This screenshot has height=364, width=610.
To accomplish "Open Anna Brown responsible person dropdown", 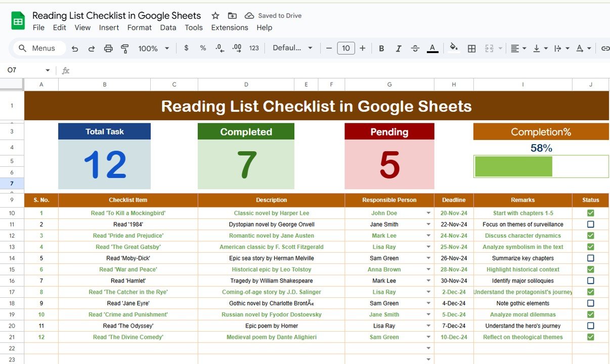I will click(x=428, y=269).
